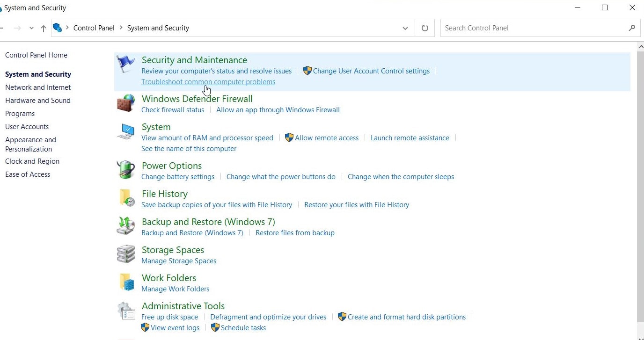644x340 pixels.
Task: Click the shield icon beside Schedule tasks
Action: tap(215, 327)
